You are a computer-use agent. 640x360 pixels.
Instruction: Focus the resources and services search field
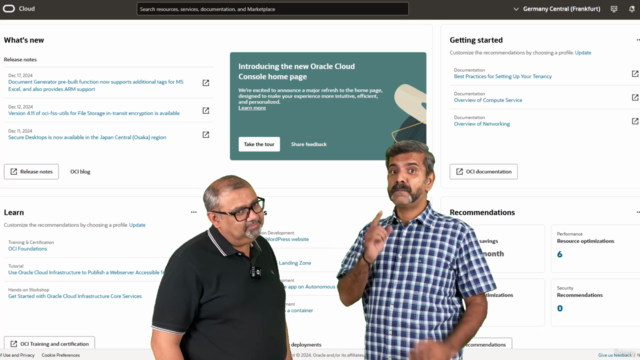[272, 9]
